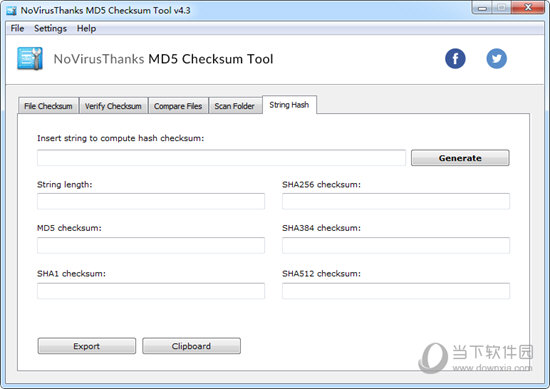Switch to the Compare Files tab

click(x=178, y=106)
